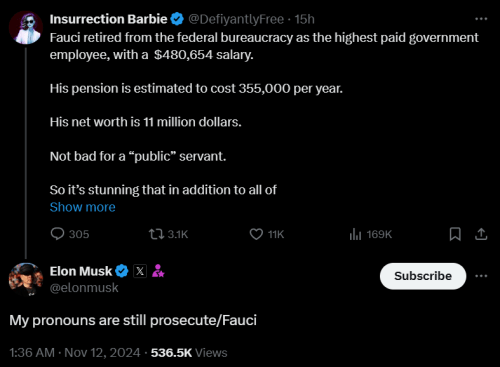Like the Fauci salary post heart icon
500x367 pixels.
pos(256,234)
